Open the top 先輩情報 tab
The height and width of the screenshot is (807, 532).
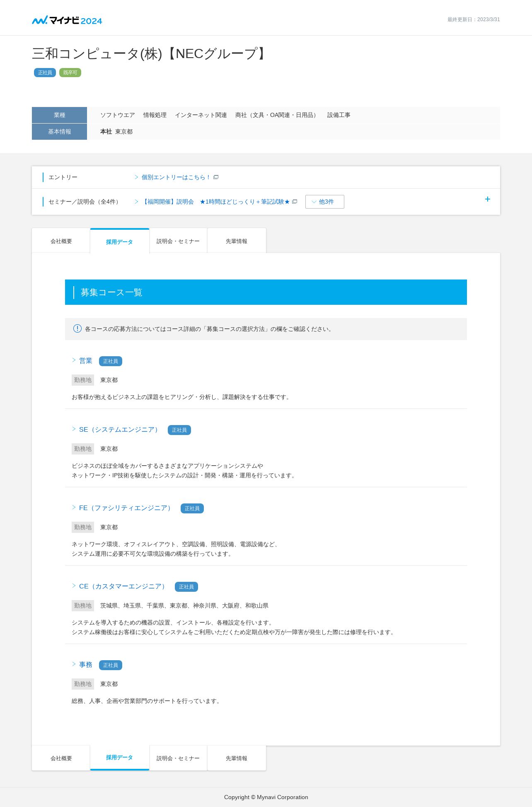coord(237,241)
